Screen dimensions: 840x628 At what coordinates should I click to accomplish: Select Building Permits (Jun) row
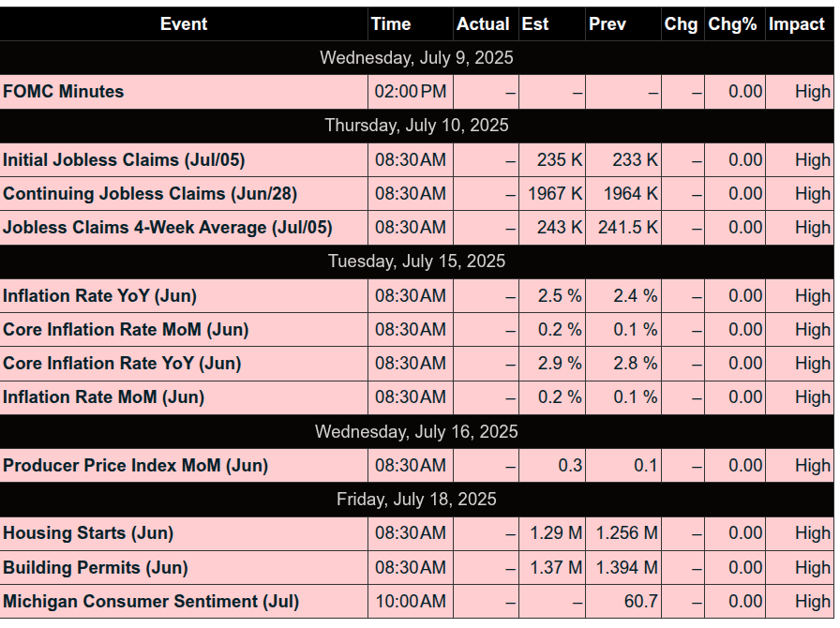click(96, 568)
